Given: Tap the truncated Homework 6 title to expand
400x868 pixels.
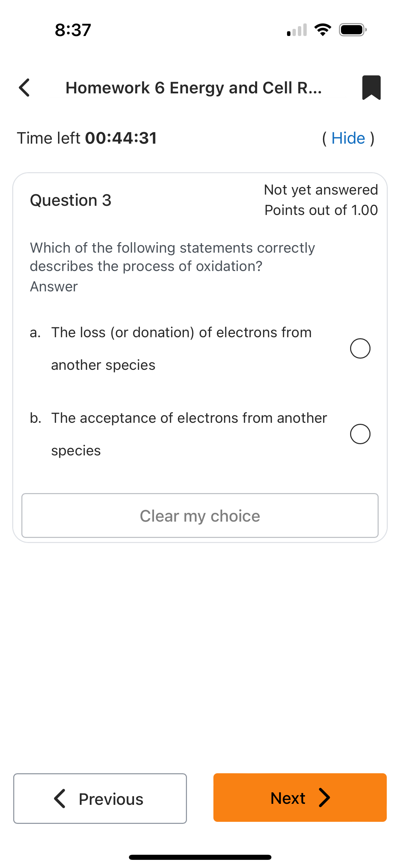Looking at the screenshot, I should (194, 87).
